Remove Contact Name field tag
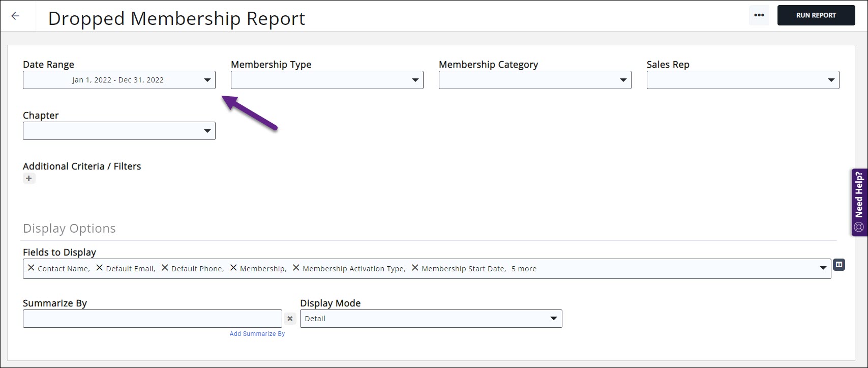Image resolution: width=868 pixels, height=368 pixels. pyautogui.click(x=31, y=268)
